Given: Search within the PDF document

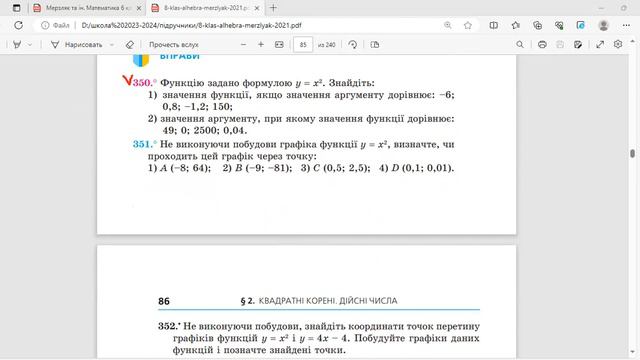Looking at the screenshot, I should pyautogui.click(x=520, y=44).
